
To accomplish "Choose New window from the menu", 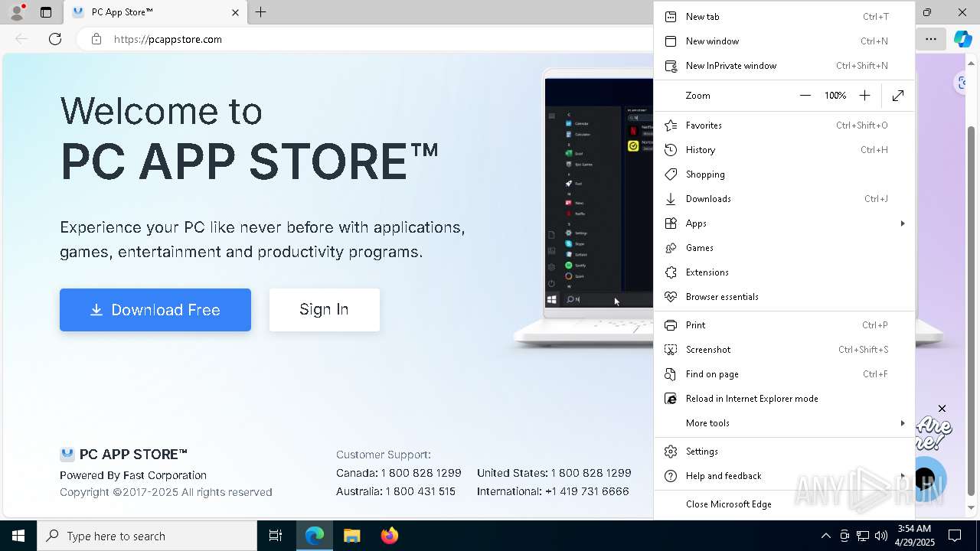I will 784,41.
